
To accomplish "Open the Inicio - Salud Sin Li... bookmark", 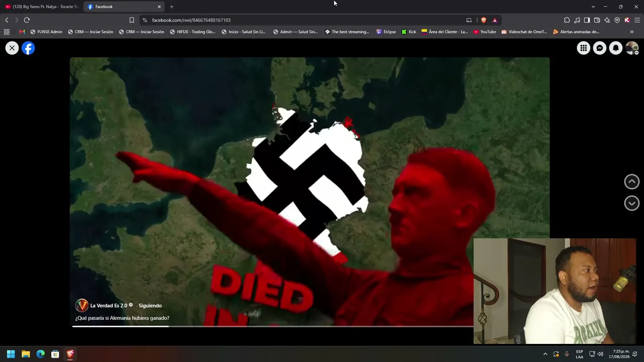I will pyautogui.click(x=244, y=32).
